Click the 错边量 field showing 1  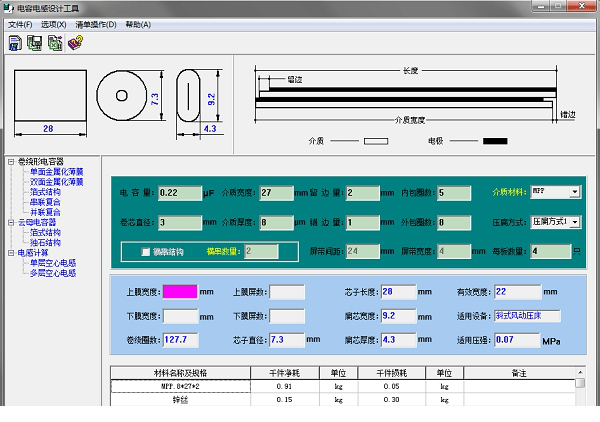363,223
